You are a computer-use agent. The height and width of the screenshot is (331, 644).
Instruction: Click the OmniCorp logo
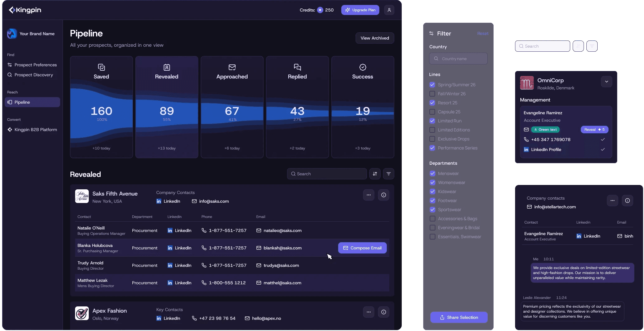pos(527,83)
